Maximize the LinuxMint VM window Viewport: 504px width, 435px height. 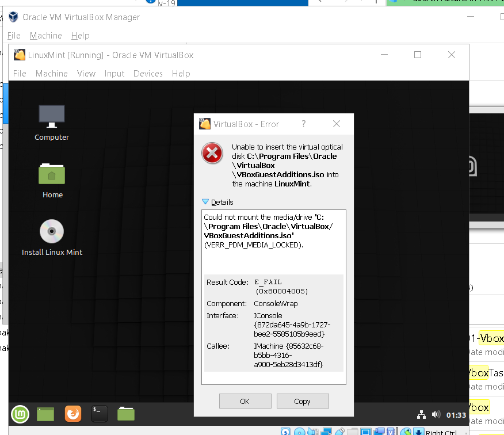tap(418, 55)
